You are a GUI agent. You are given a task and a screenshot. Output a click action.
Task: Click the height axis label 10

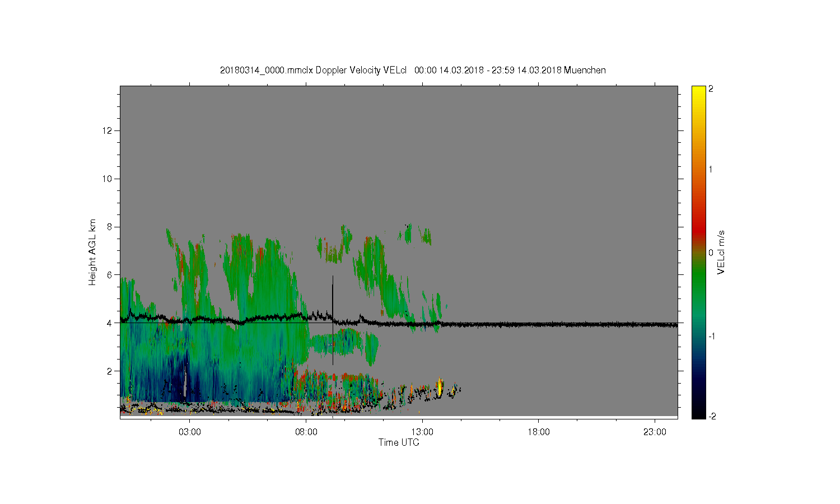pos(108,179)
